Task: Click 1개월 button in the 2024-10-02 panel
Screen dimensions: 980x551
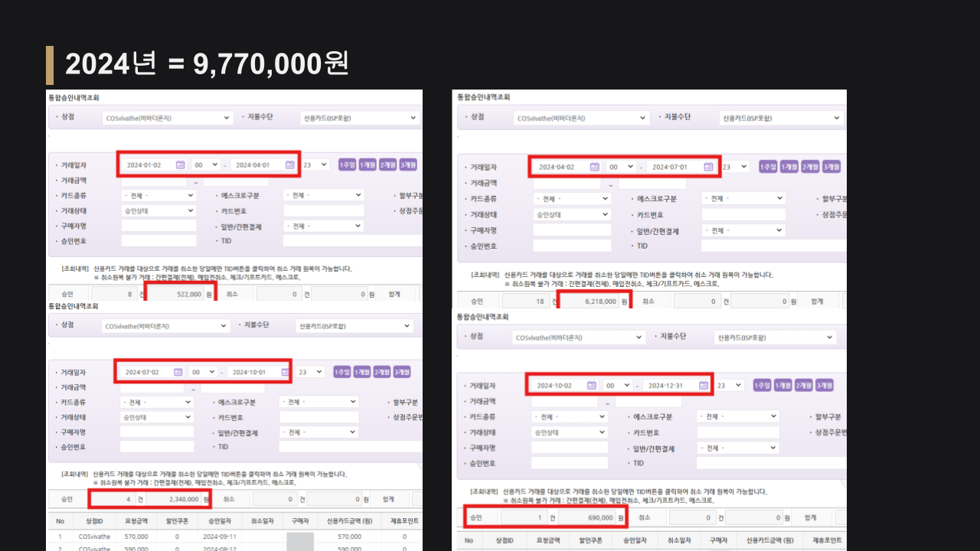Action: coord(783,386)
